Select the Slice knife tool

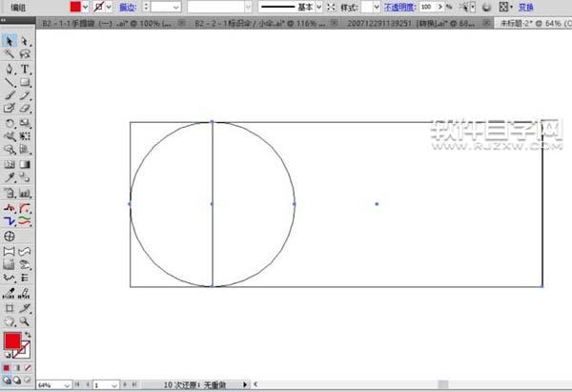25,308
